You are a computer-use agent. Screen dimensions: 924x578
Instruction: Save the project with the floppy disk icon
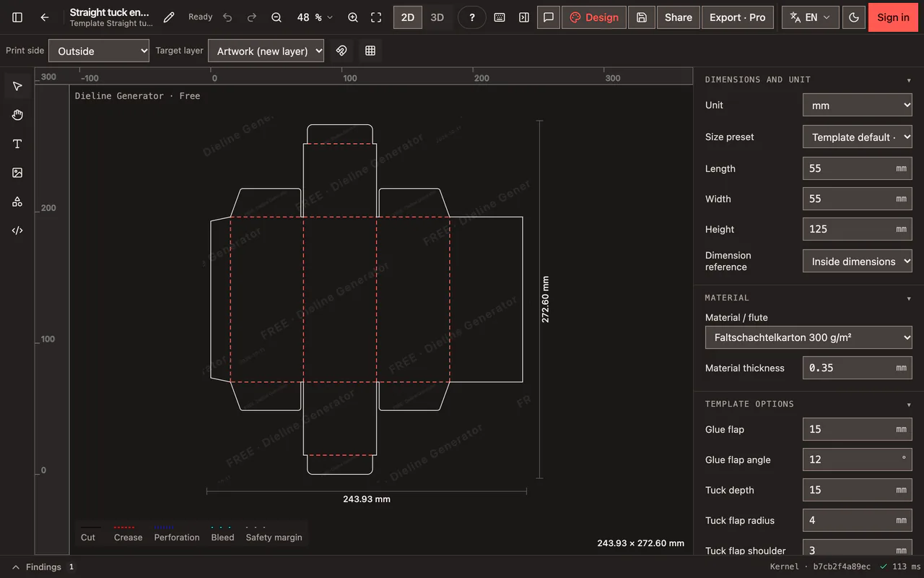(642, 17)
